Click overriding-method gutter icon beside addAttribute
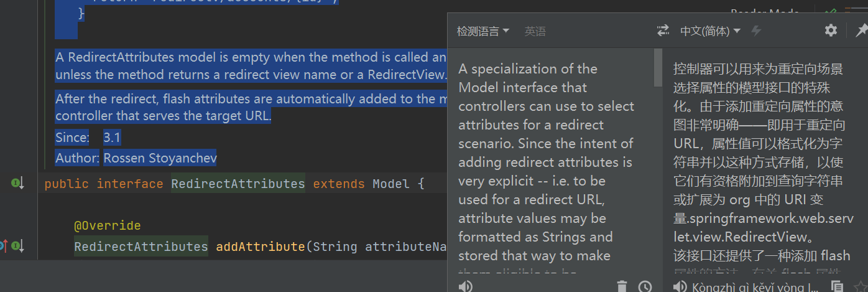Viewport: 868px width, 292px height. [x=17, y=245]
